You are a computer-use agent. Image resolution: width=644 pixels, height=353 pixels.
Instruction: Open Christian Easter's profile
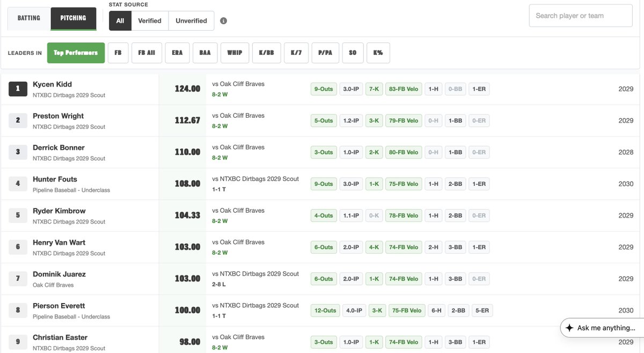tap(60, 338)
